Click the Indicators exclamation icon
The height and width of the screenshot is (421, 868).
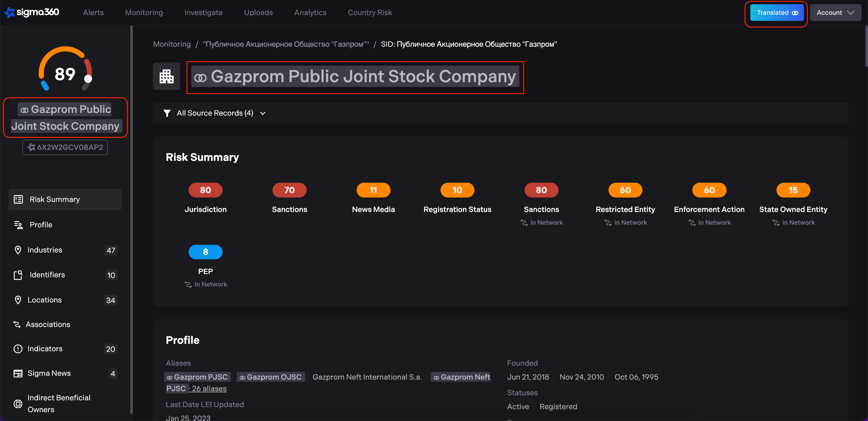(18, 349)
